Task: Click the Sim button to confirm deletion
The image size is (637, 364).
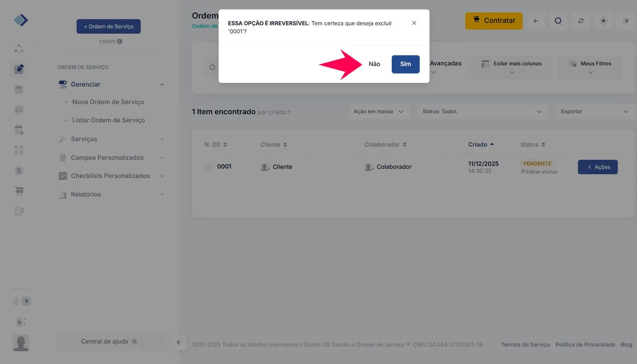Action: pos(405,64)
